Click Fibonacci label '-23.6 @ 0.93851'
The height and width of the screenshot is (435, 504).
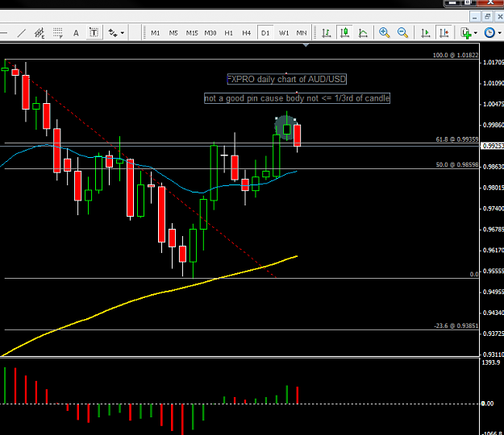456,326
